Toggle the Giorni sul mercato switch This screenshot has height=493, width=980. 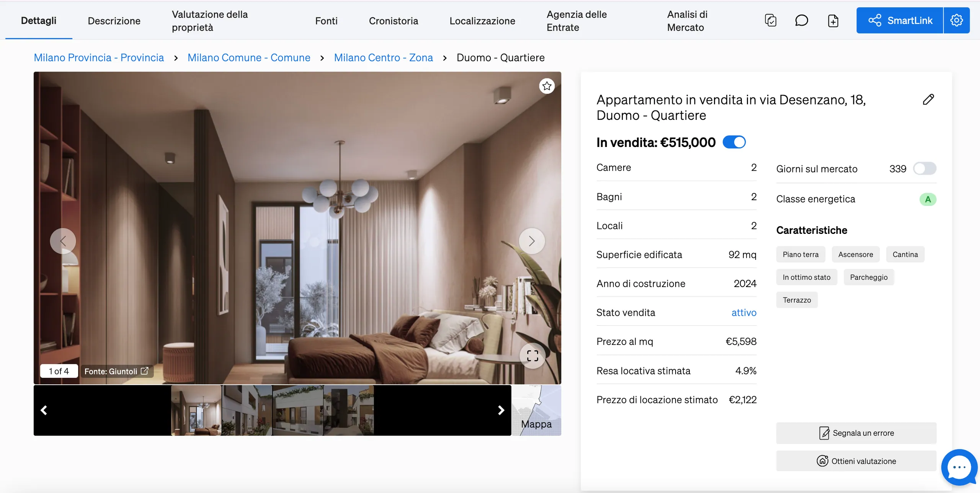[924, 169]
